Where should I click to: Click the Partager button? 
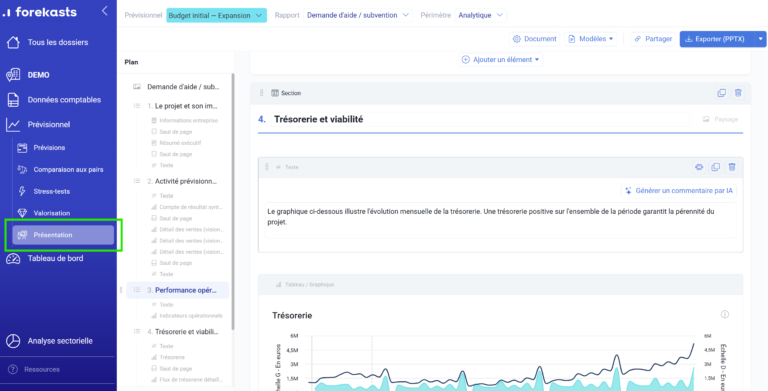pyautogui.click(x=653, y=39)
